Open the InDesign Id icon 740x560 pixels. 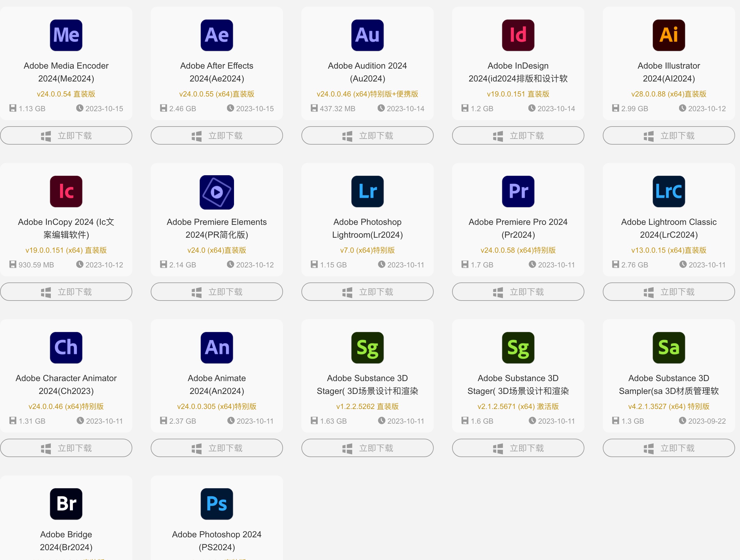coord(518,35)
